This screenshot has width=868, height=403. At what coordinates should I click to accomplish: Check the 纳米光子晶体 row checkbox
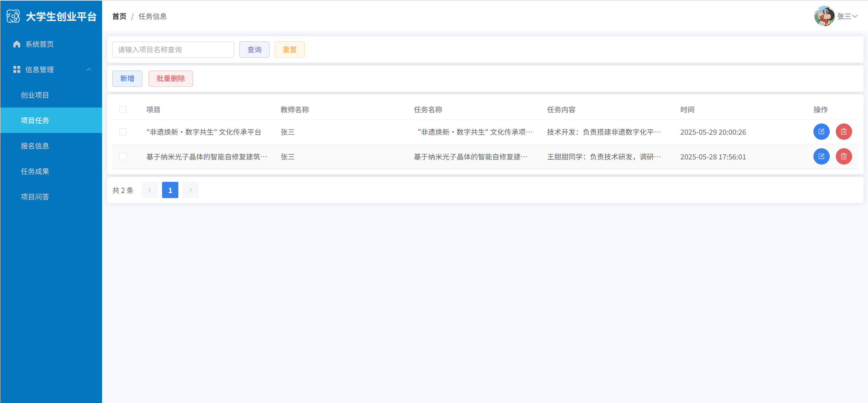(123, 156)
